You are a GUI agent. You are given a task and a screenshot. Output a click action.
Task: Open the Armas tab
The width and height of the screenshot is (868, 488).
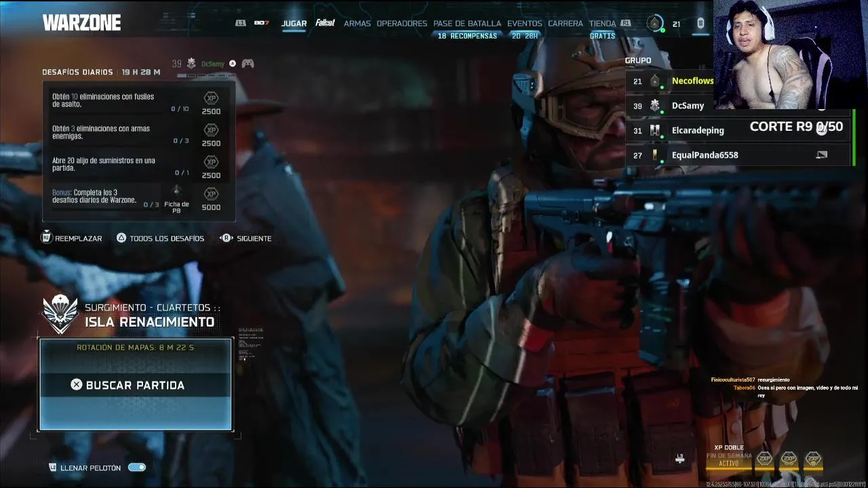click(357, 23)
